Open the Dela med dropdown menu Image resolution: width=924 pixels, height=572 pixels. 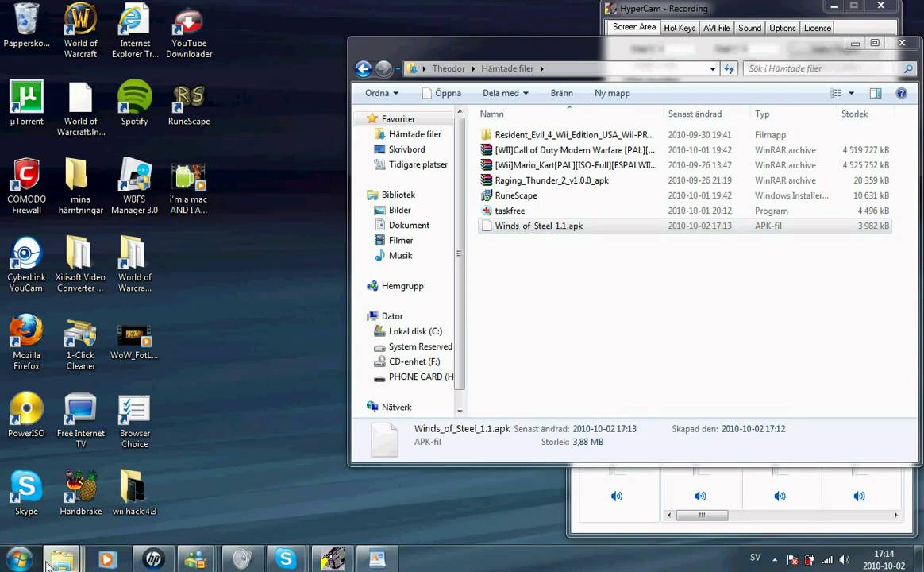click(505, 93)
